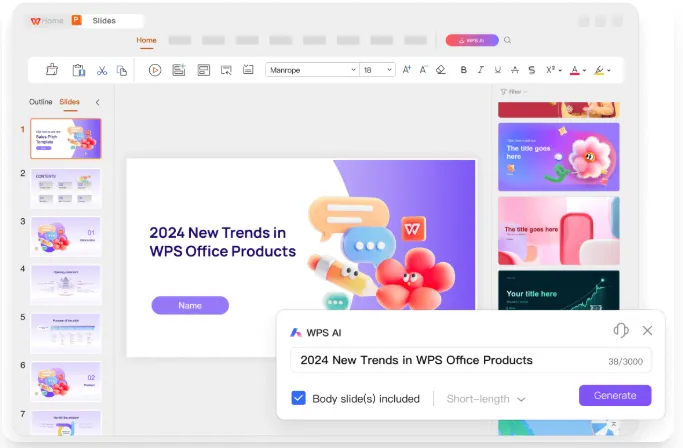Select the Slides panel tab
Viewport: 683px width, 448px height.
pos(70,102)
